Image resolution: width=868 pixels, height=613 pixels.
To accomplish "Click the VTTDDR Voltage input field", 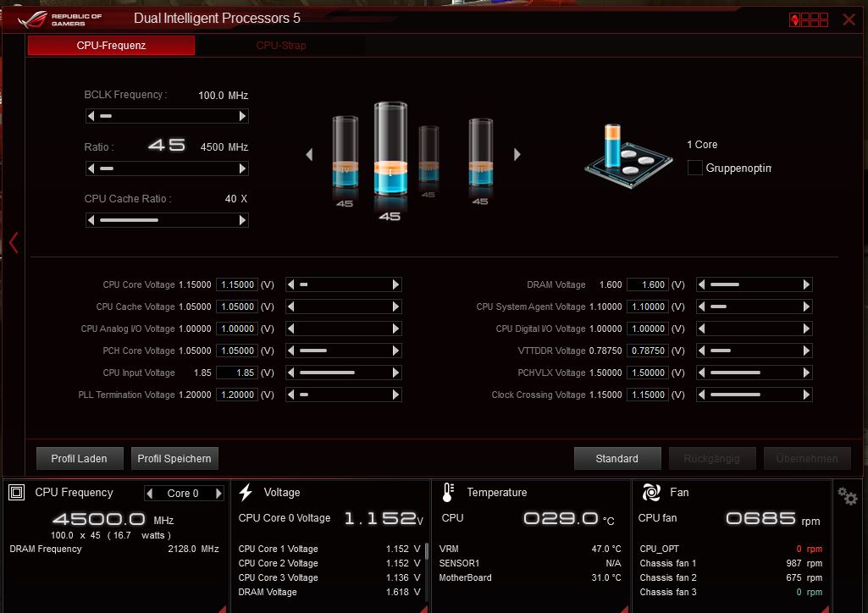I will 648,351.
